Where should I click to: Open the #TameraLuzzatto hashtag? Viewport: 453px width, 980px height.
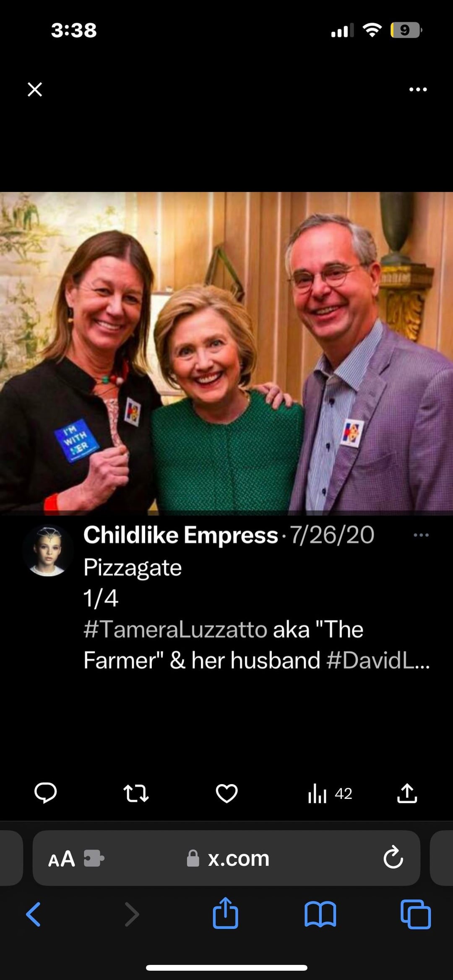point(175,629)
